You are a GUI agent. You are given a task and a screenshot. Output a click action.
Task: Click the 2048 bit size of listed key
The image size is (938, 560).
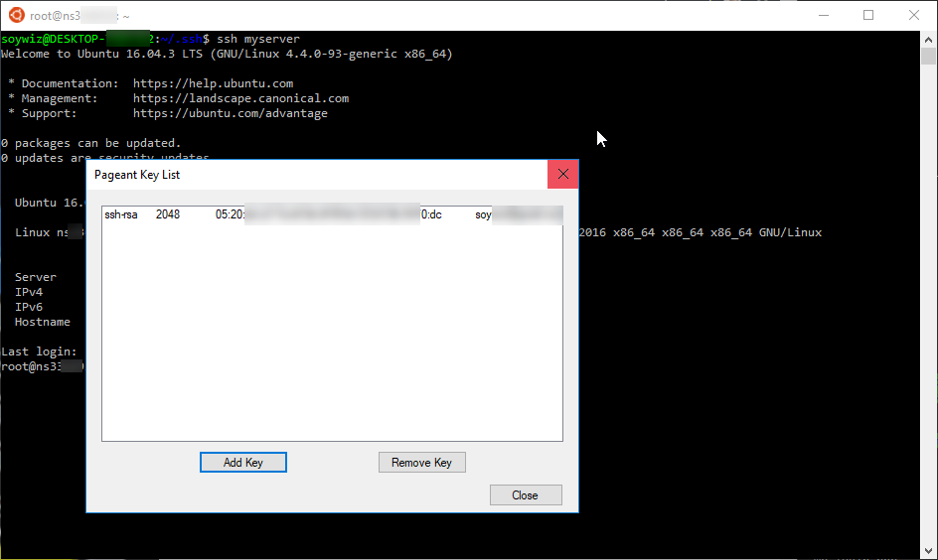click(168, 214)
